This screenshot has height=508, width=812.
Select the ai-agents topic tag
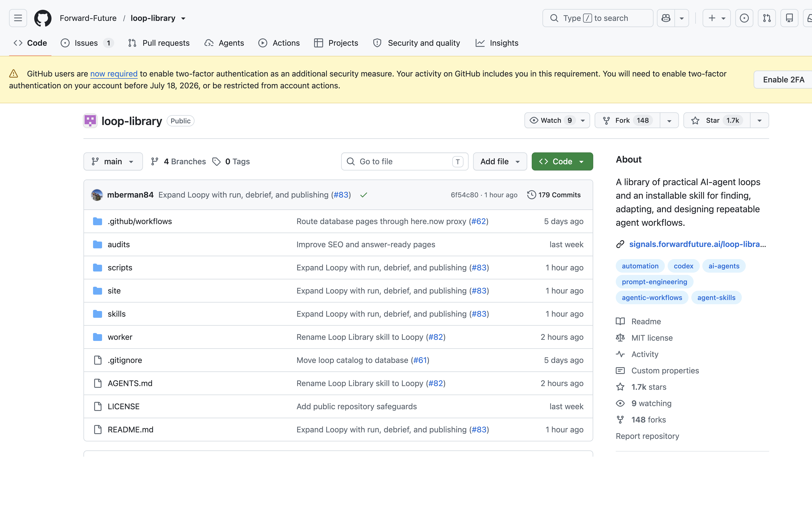tap(724, 266)
